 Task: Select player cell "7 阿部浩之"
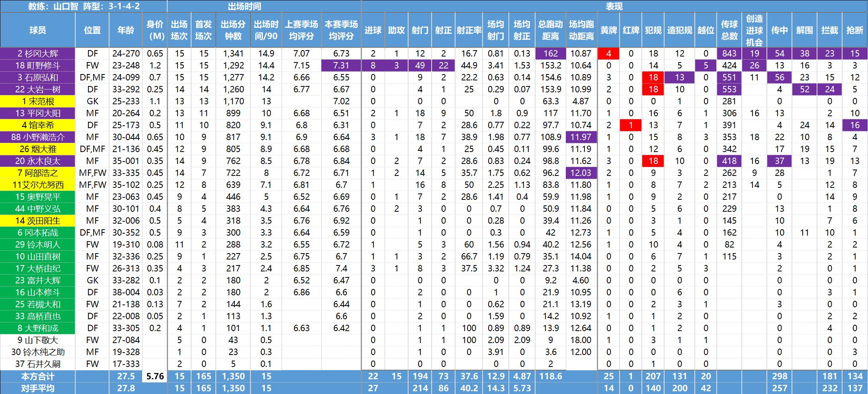pos(38,173)
